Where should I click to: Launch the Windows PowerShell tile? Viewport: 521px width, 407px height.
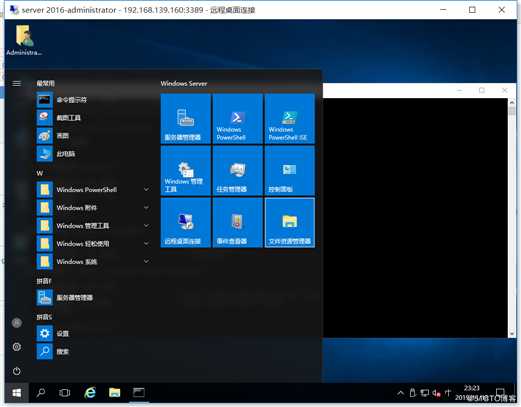[x=238, y=119]
